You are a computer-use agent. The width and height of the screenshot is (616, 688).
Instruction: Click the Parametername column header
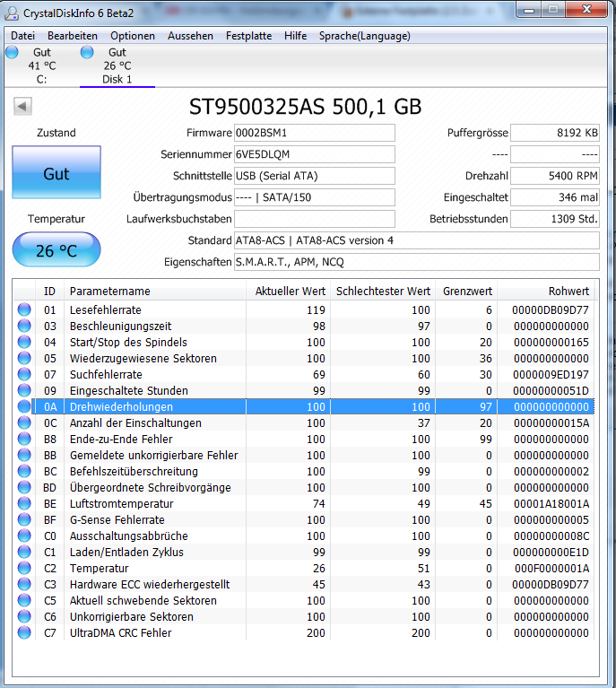[155, 292]
